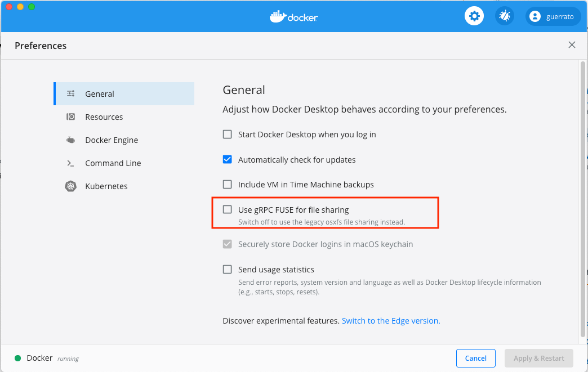
Task: Switch to the Command Line section
Action: click(124, 163)
